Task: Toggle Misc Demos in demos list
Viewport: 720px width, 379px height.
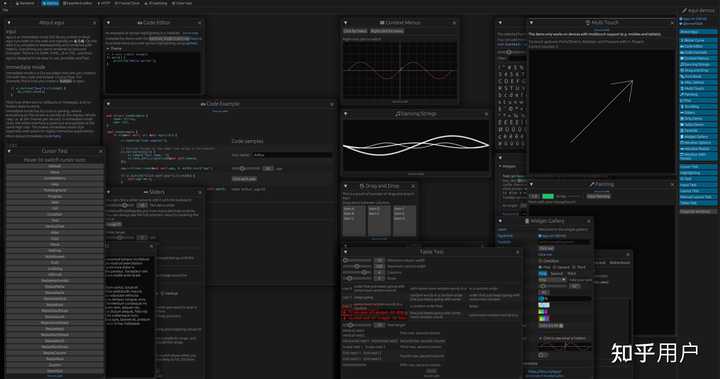Action: pos(698,83)
